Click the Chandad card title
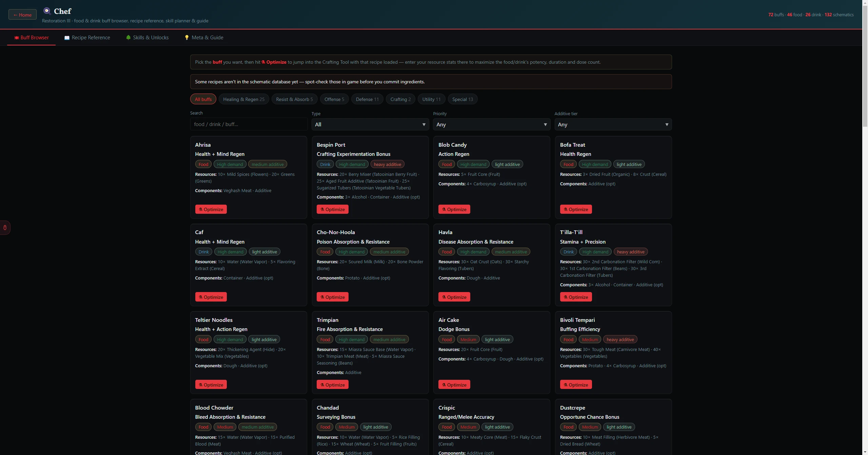 pos(328,408)
